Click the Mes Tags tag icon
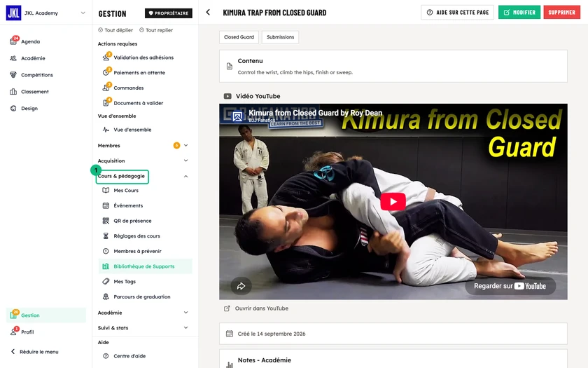Image resolution: width=588 pixels, height=368 pixels. [106, 281]
